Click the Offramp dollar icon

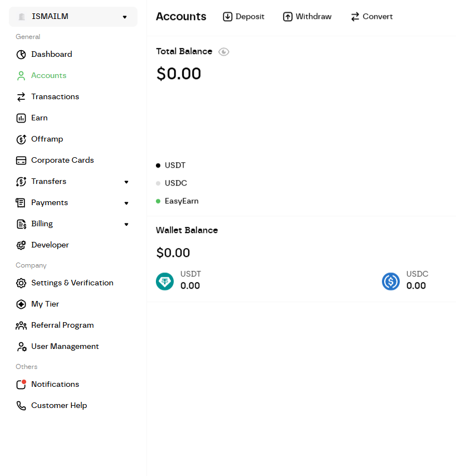pos(21,139)
